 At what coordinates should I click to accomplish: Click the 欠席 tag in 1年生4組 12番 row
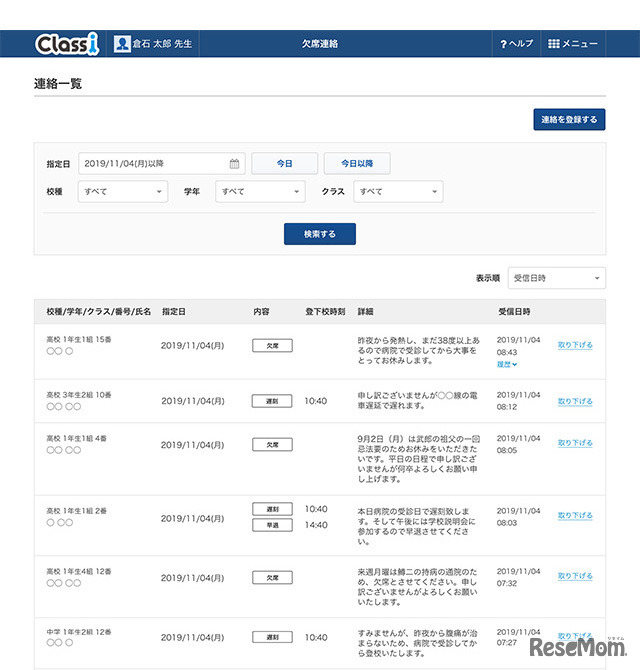tap(273, 578)
